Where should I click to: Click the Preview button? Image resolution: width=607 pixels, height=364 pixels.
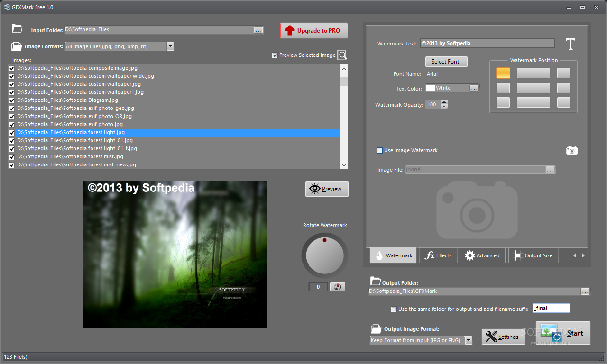(327, 189)
